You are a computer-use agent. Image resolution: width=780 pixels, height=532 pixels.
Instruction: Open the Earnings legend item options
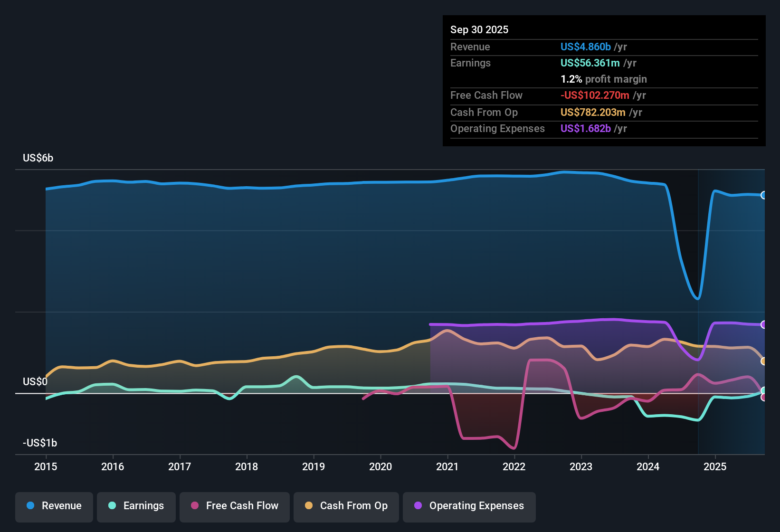pyautogui.click(x=136, y=506)
